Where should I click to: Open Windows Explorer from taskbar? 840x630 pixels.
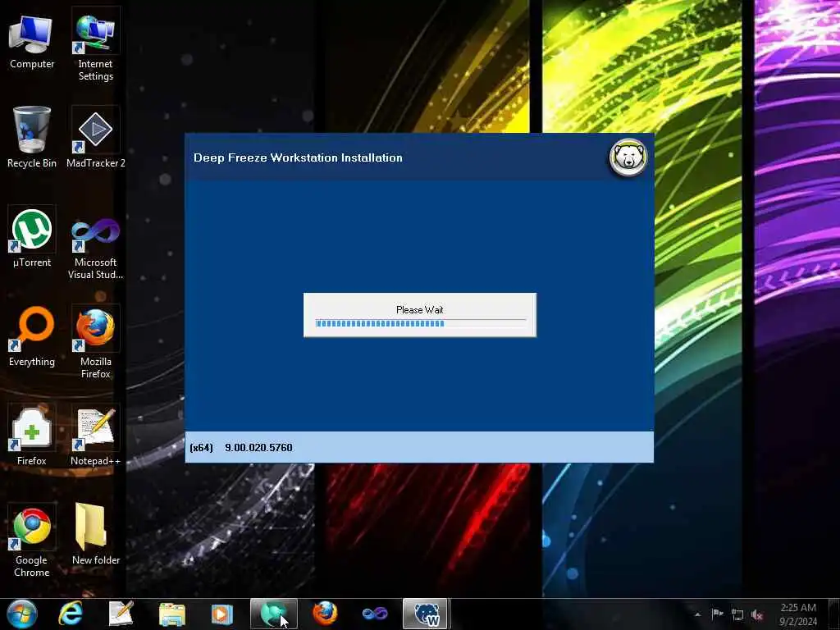pyautogui.click(x=172, y=614)
